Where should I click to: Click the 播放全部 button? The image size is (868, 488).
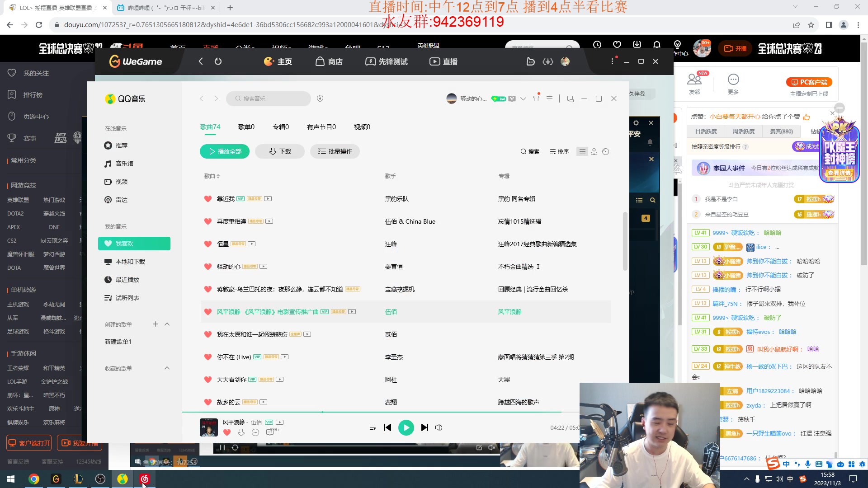225,151
